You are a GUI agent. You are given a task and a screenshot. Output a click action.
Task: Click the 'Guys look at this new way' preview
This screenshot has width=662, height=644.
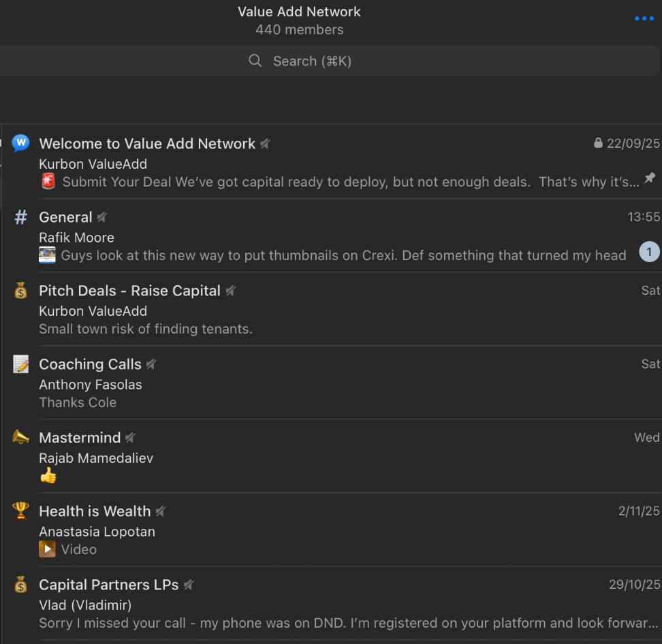point(343,255)
